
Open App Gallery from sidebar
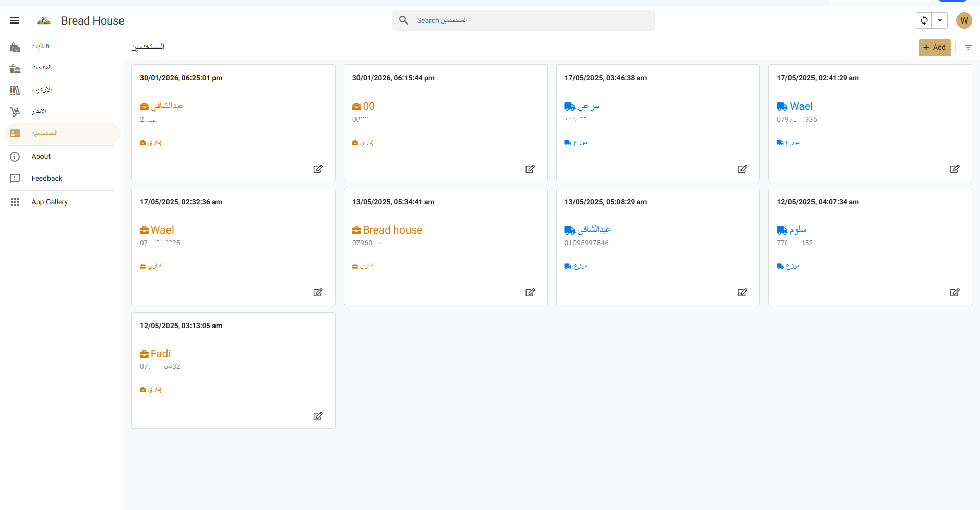[49, 202]
